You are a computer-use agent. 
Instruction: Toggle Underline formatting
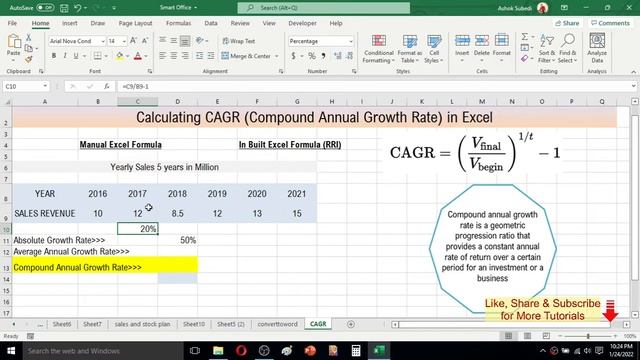(x=76, y=56)
